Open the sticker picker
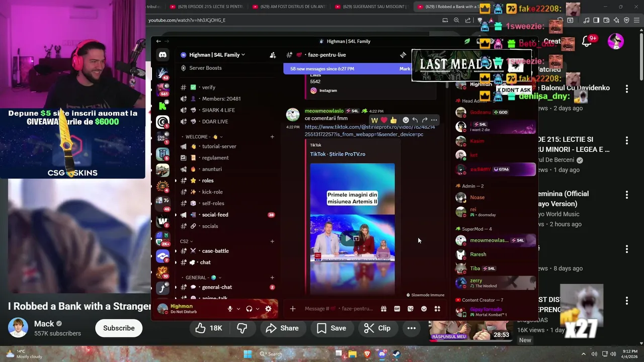644x362 pixels. point(411,309)
